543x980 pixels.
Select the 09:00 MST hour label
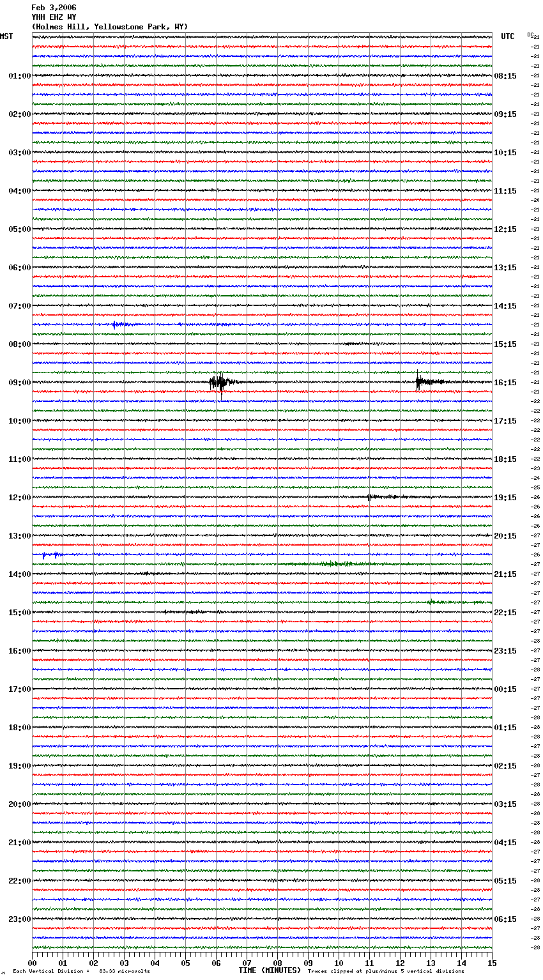coord(19,383)
